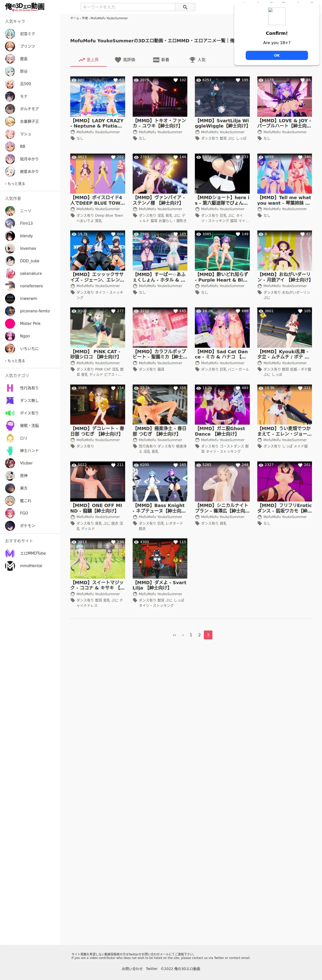Select the ダンス無し category icon
The image size is (322, 980).
pyautogui.click(x=10, y=401)
